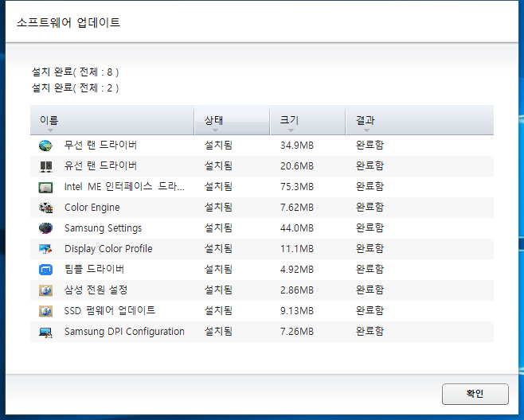
Task: Select the 무선 랜 드라이버 row name
Action: (x=100, y=146)
